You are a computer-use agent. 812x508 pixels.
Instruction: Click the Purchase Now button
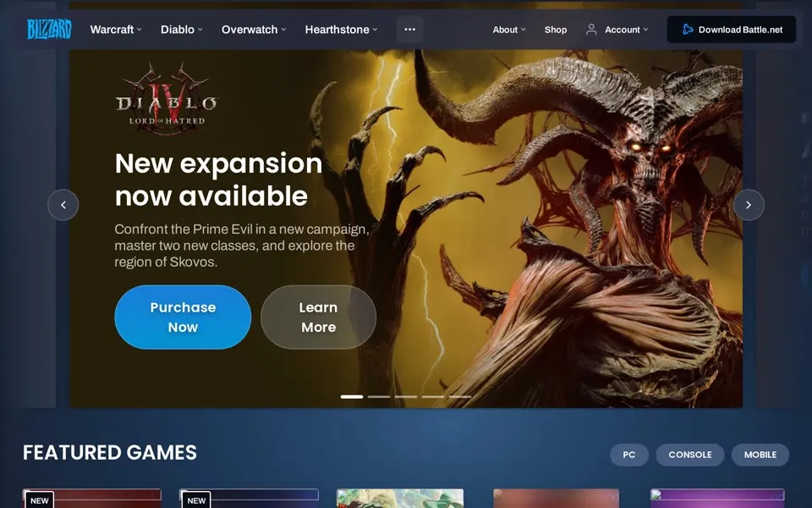[x=183, y=317]
